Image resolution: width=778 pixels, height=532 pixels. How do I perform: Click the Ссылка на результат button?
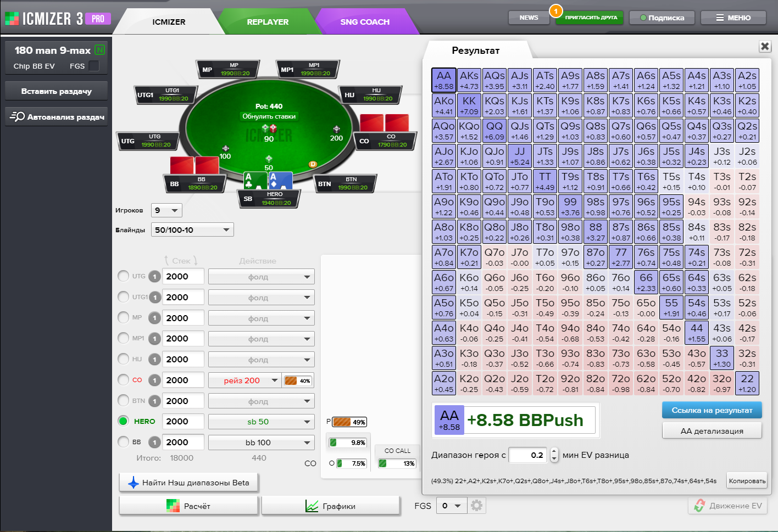(x=712, y=410)
